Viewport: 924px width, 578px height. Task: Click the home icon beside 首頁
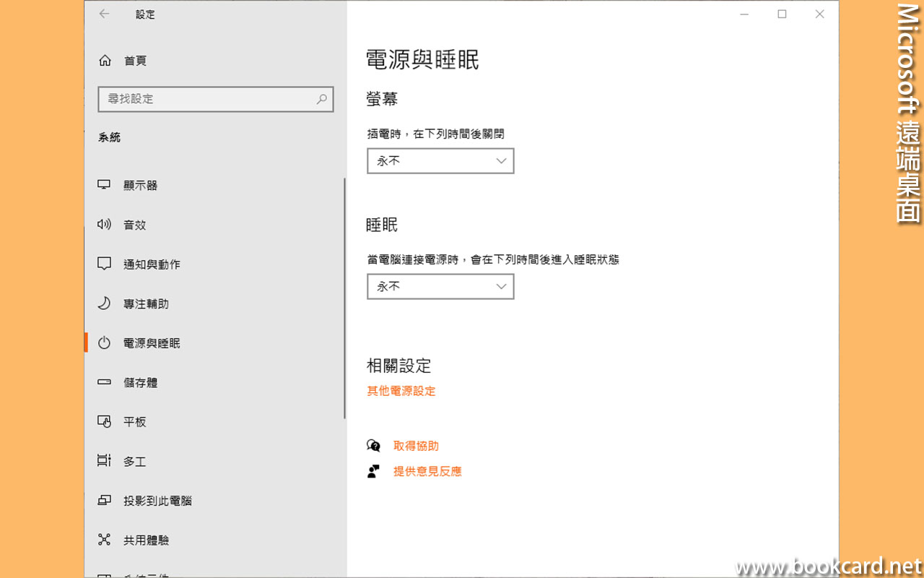[x=105, y=61]
